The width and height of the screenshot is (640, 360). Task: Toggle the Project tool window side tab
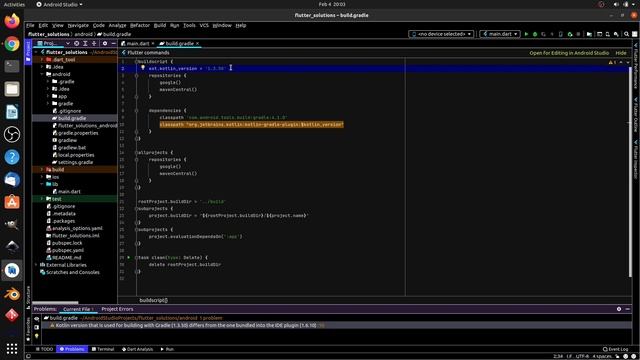tap(28, 51)
